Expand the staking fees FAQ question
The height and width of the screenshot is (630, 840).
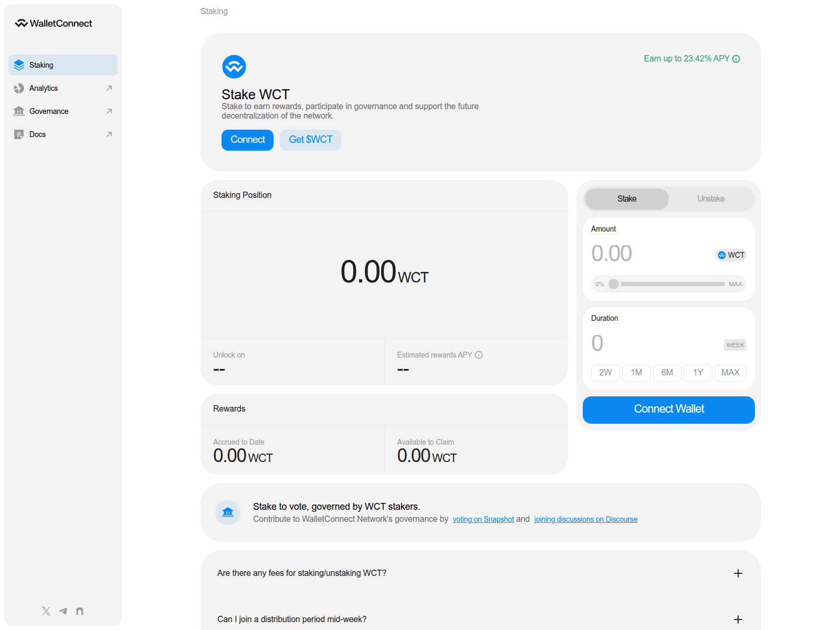[x=738, y=573]
